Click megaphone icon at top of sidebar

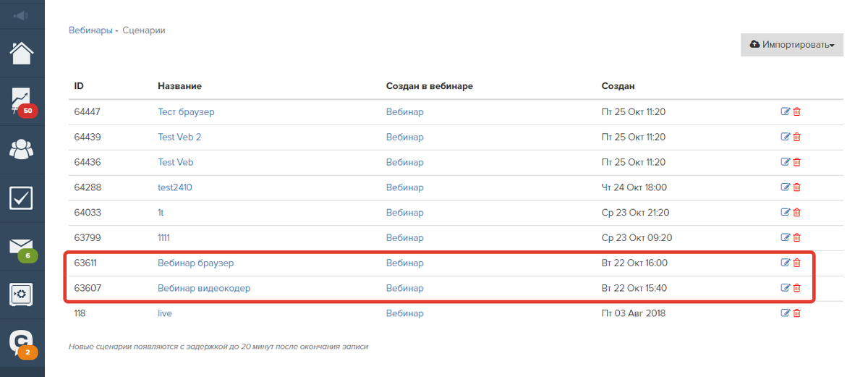click(x=22, y=15)
